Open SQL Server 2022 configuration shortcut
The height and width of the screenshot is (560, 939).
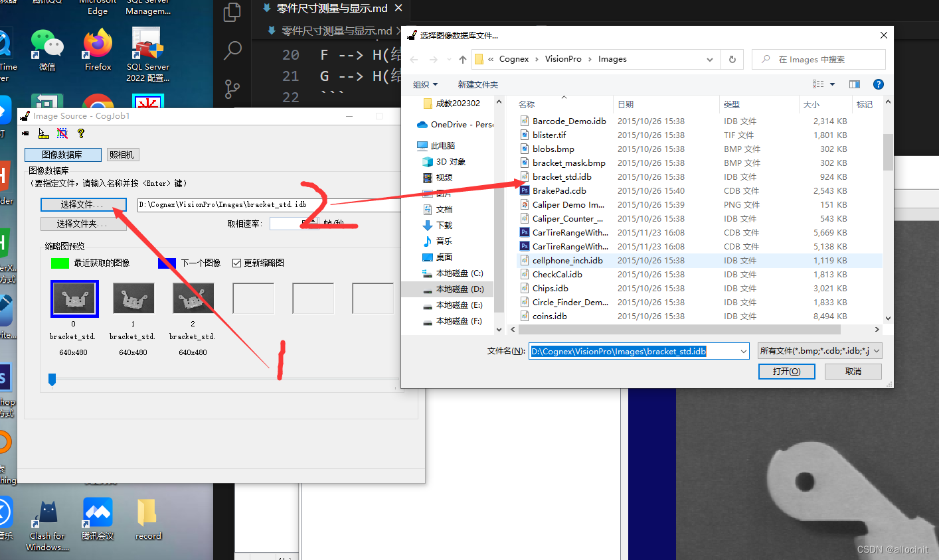pyautogui.click(x=148, y=55)
